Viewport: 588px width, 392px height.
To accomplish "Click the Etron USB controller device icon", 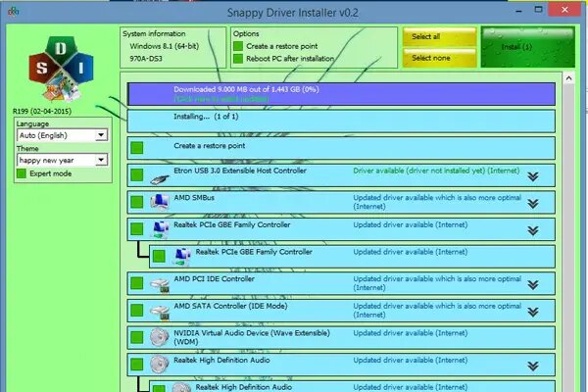I will coord(160,179).
